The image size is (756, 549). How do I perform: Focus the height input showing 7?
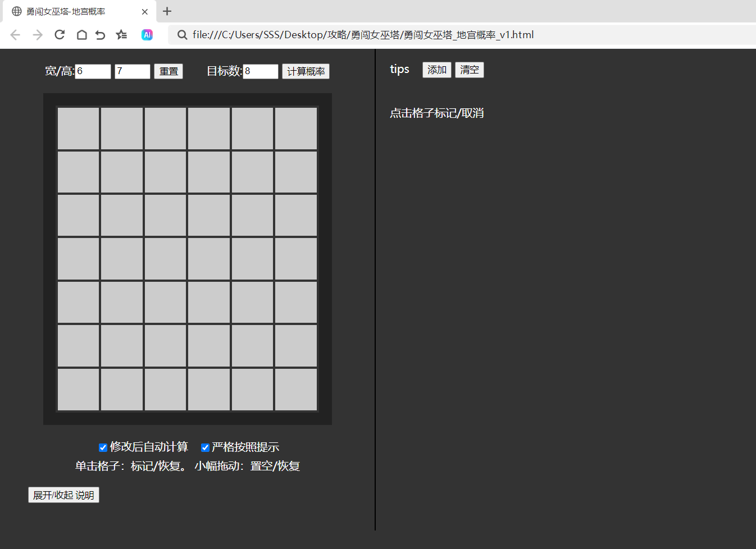pyautogui.click(x=133, y=71)
